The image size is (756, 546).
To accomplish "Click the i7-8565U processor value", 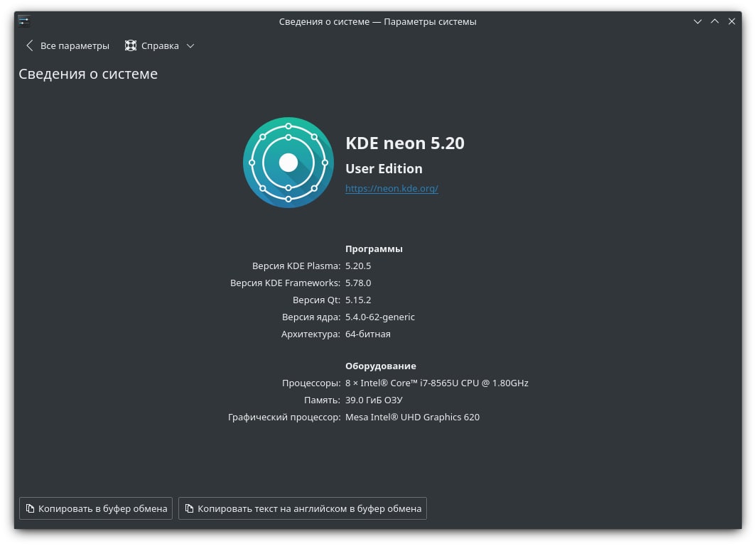I will [437, 383].
